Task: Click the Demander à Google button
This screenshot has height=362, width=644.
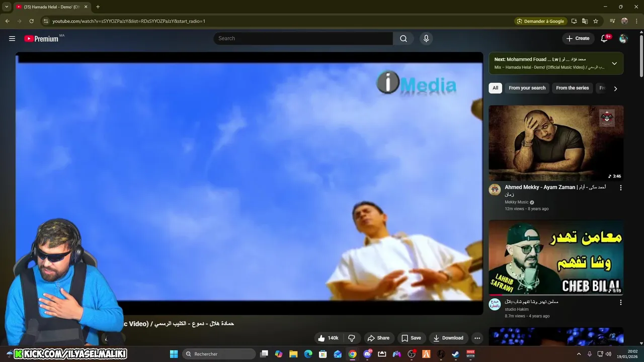Action: pyautogui.click(x=540, y=21)
